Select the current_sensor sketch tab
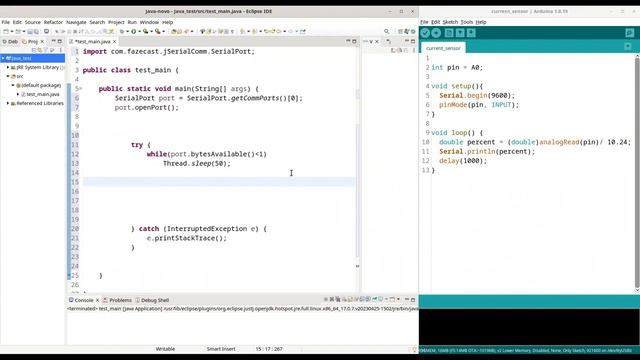 coord(443,48)
